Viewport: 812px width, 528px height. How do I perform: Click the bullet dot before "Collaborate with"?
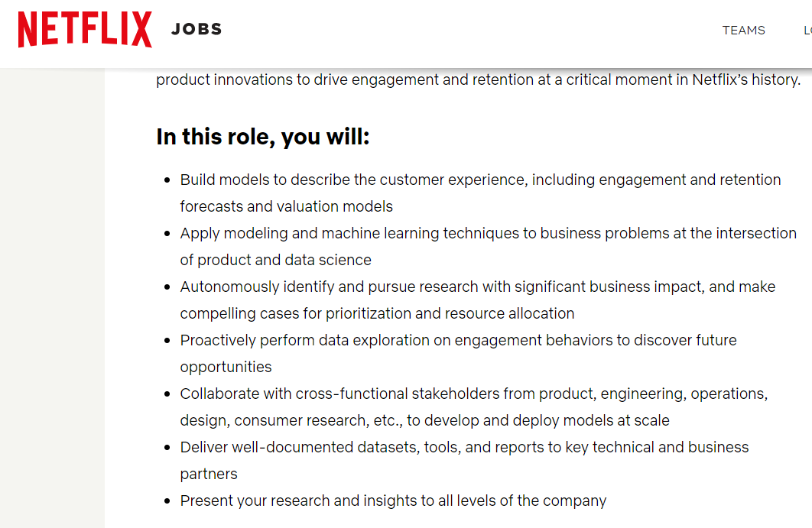167,394
